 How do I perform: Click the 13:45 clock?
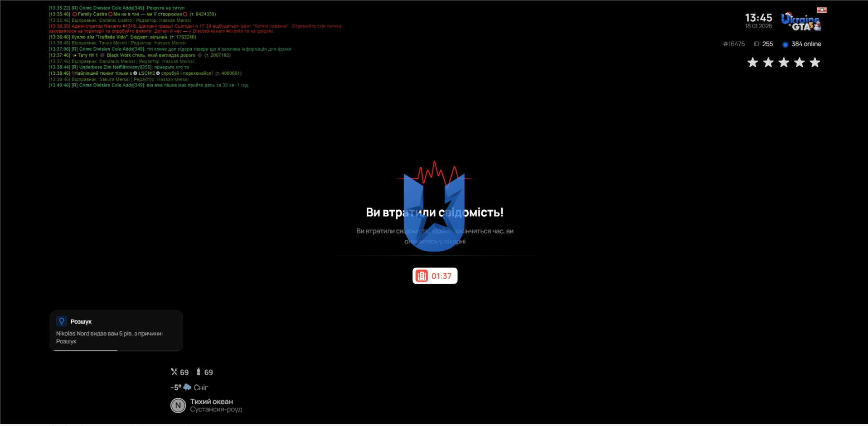(759, 18)
